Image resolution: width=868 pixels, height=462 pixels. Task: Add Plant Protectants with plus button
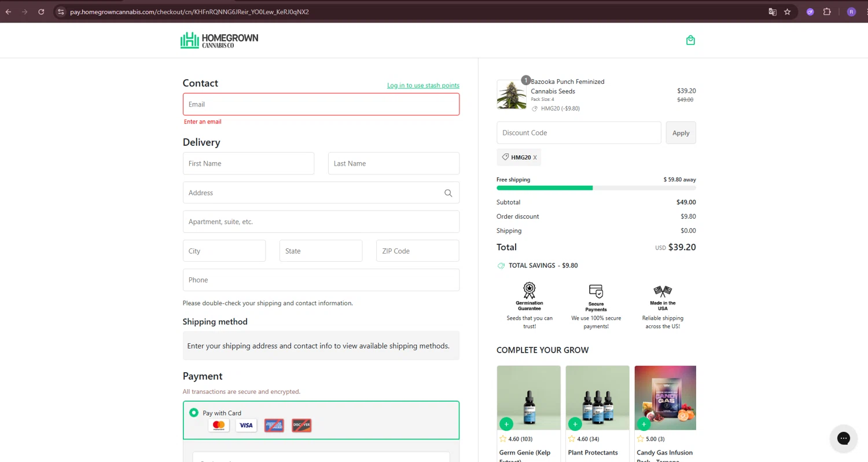tap(575, 424)
